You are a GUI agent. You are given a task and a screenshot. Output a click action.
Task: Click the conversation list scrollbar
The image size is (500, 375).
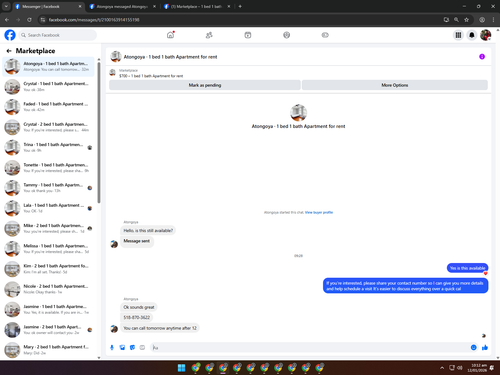coord(99,132)
